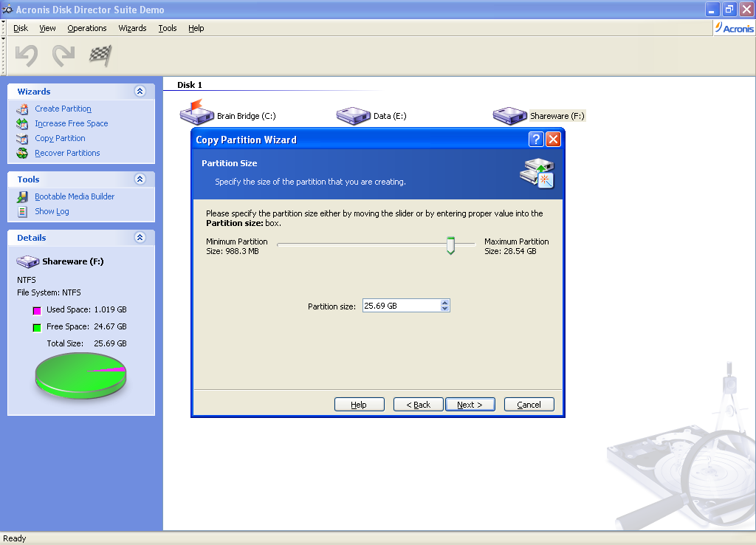Click the Used Space 1.019 GB value
This screenshot has height=545, width=756.
point(111,309)
